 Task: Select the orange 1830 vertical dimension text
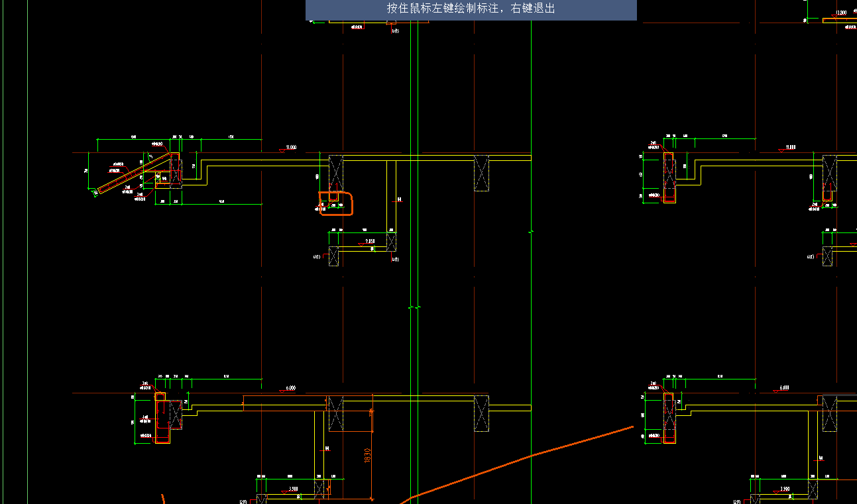pos(367,456)
